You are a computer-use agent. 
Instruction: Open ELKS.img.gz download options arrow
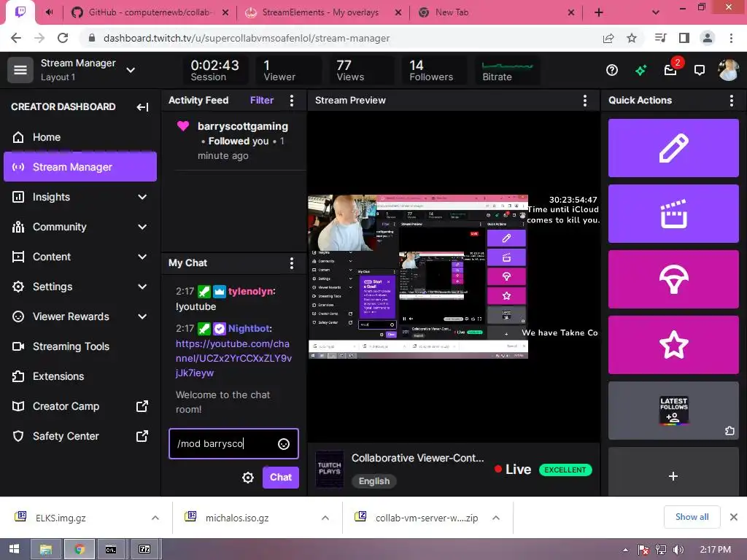tap(155, 518)
